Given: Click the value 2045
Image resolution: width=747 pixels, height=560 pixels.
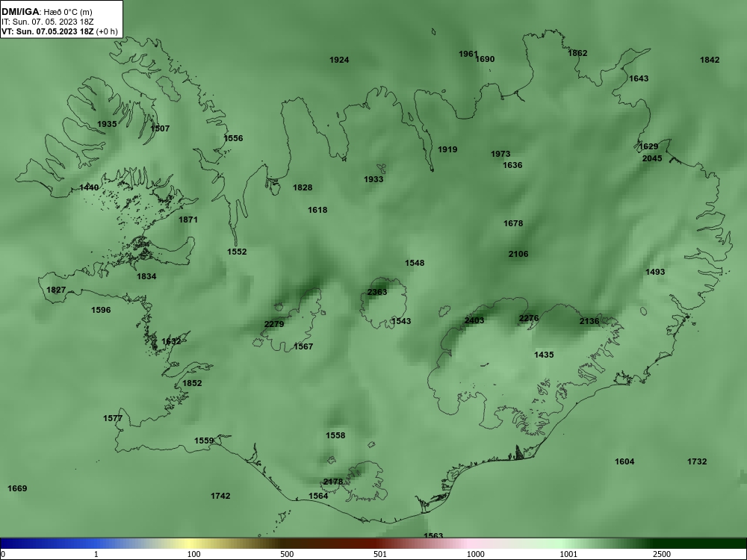Looking at the screenshot, I should pos(652,158).
